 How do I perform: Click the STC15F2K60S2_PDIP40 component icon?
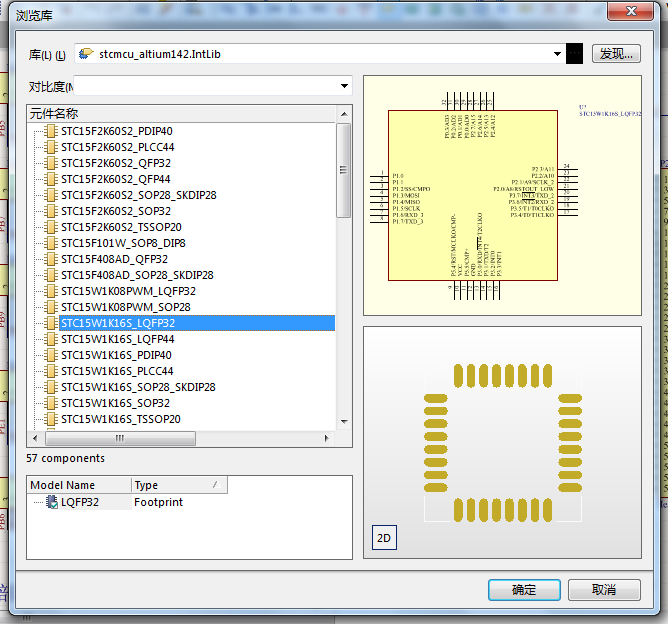pyautogui.click(x=51, y=131)
